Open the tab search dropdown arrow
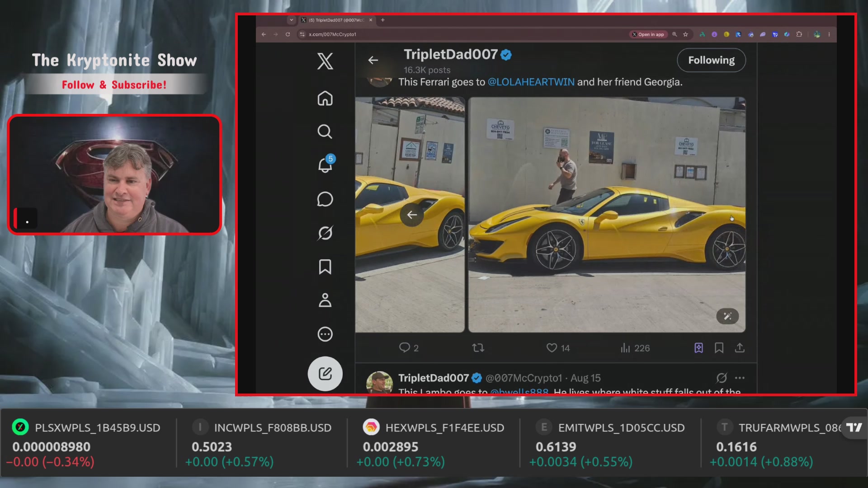The image size is (868, 488). point(291,20)
